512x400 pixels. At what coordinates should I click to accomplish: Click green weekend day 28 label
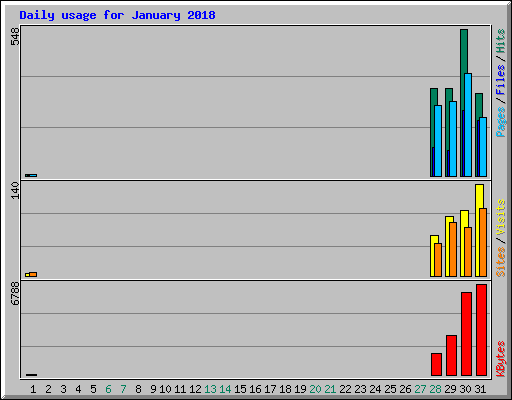[435, 389]
